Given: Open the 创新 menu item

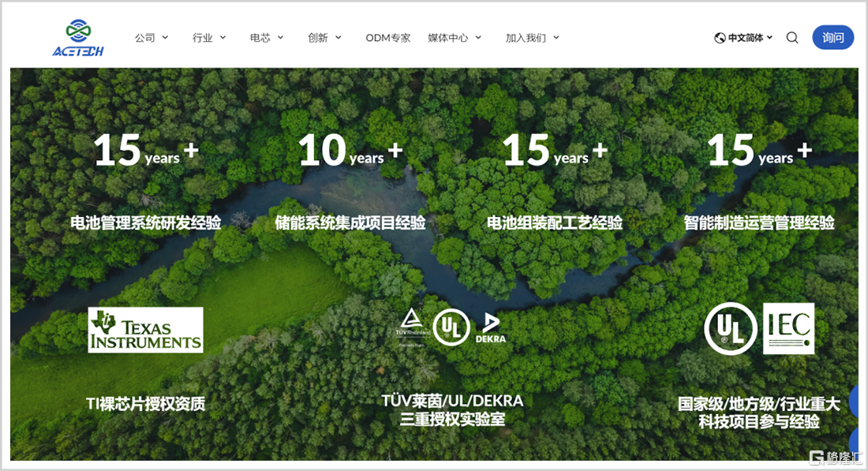Looking at the screenshot, I should (x=318, y=38).
